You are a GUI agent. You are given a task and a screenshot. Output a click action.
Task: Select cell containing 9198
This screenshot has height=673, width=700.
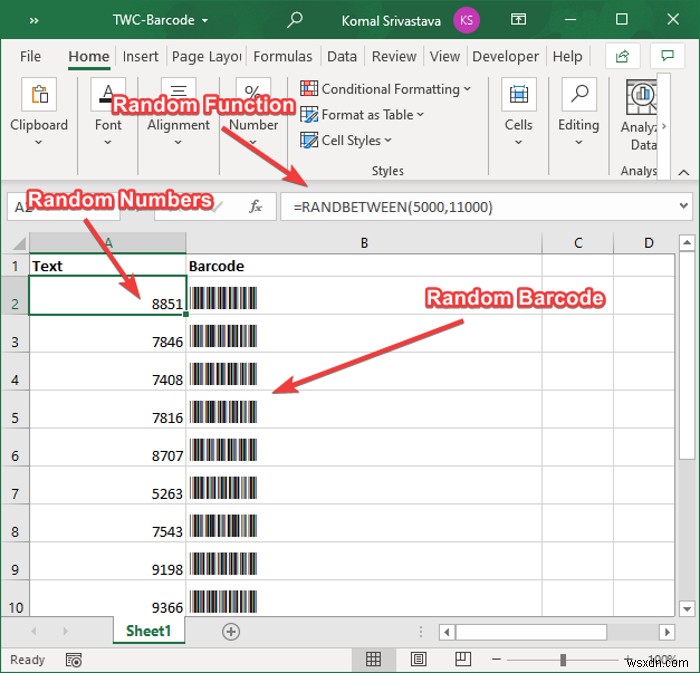(108, 561)
